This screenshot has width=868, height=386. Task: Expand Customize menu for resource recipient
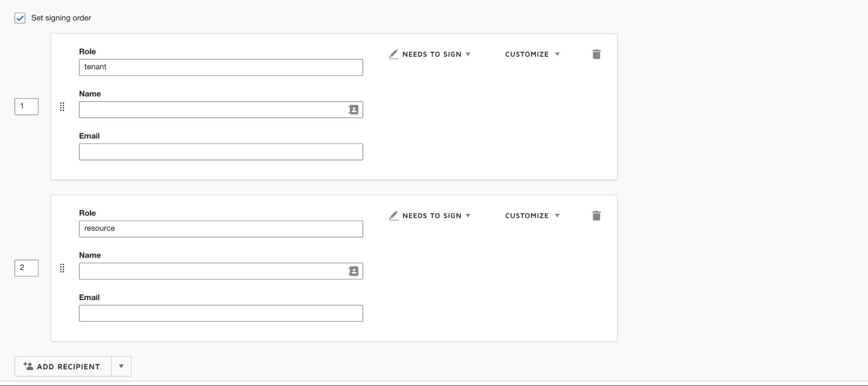click(532, 216)
